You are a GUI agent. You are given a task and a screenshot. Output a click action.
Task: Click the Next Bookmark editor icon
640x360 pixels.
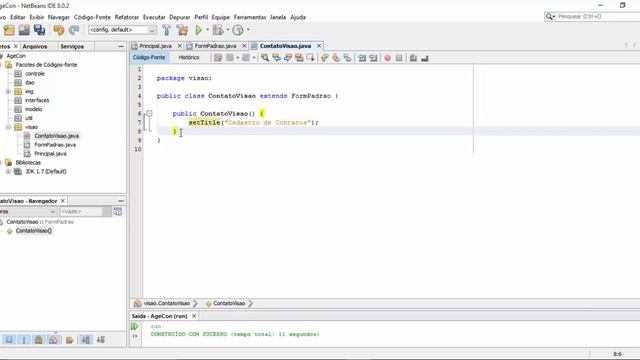pyautogui.click(x=336, y=58)
